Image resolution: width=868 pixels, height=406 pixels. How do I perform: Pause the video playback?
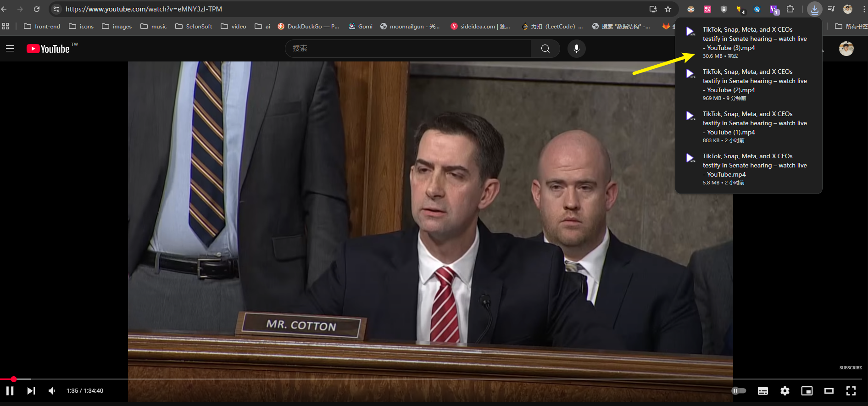10,391
